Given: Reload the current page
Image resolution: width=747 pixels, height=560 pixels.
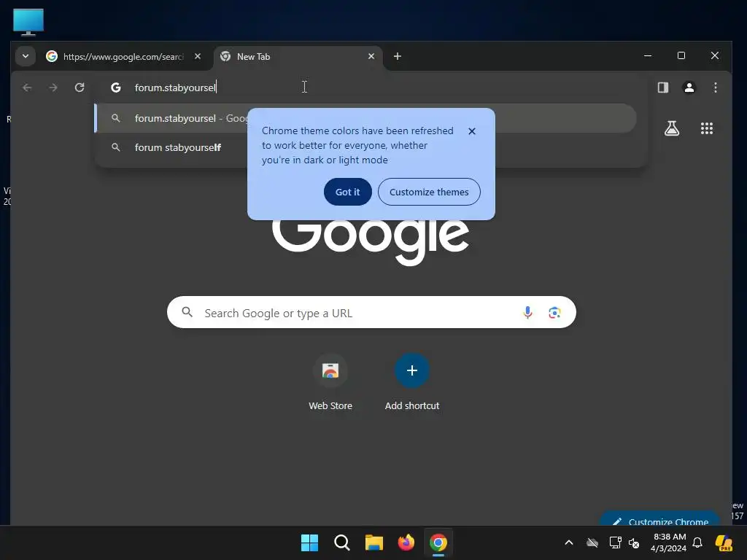Looking at the screenshot, I should point(80,87).
